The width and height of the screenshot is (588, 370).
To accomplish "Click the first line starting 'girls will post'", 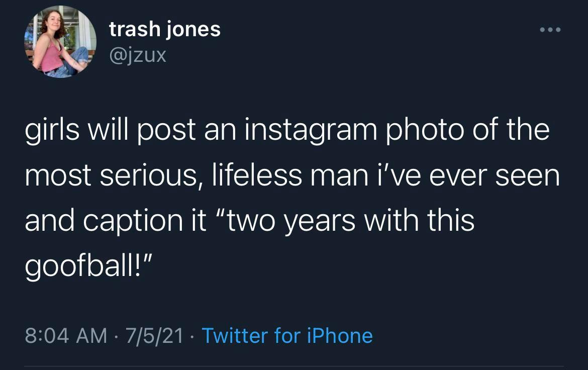I will click(286, 131).
